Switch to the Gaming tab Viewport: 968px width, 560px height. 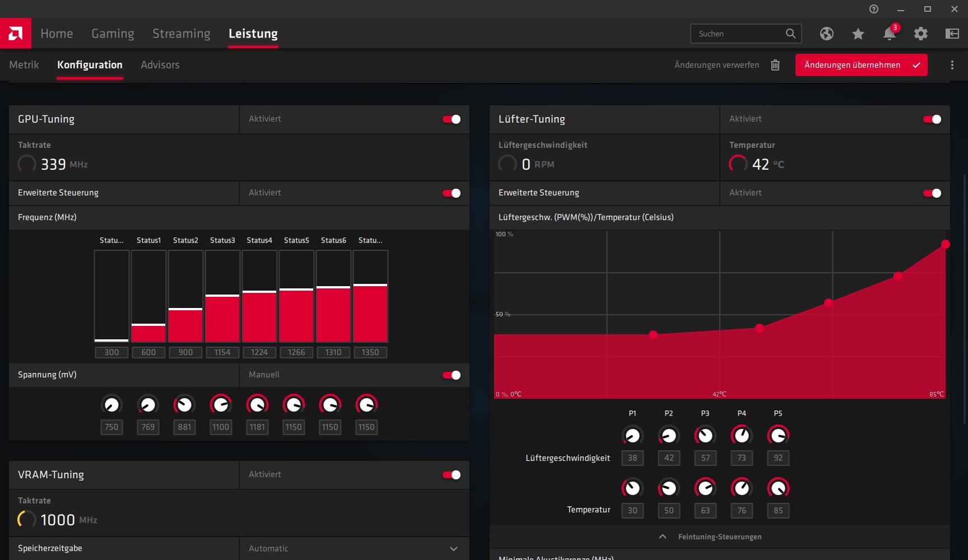(x=113, y=34)
